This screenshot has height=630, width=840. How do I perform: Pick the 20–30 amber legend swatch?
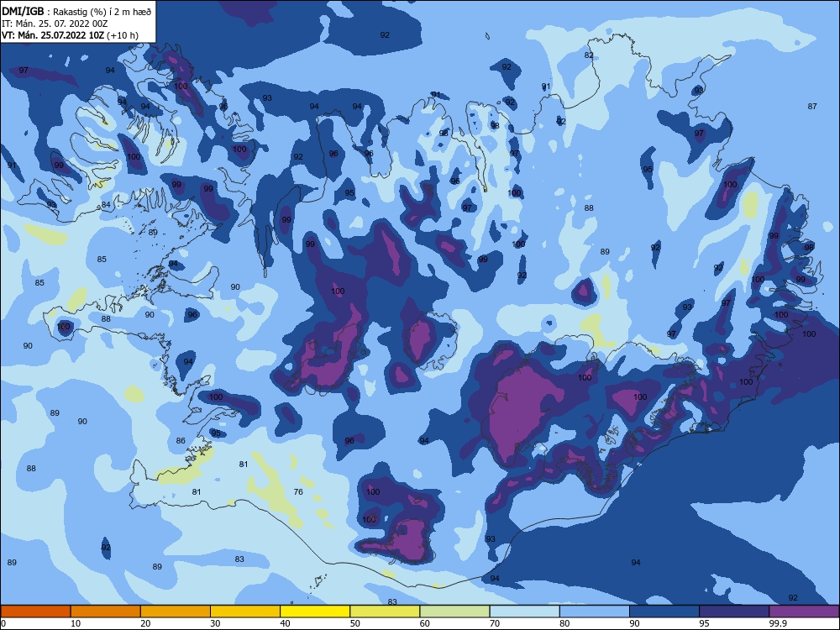point(176,612)
